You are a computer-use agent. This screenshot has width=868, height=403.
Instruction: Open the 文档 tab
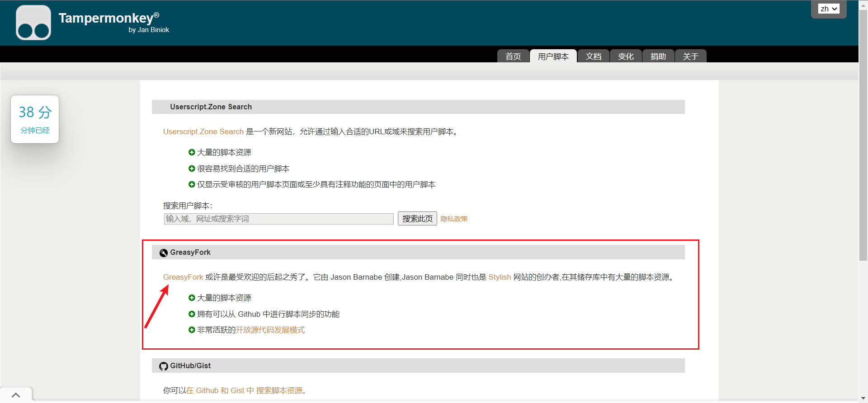(593, 56)
